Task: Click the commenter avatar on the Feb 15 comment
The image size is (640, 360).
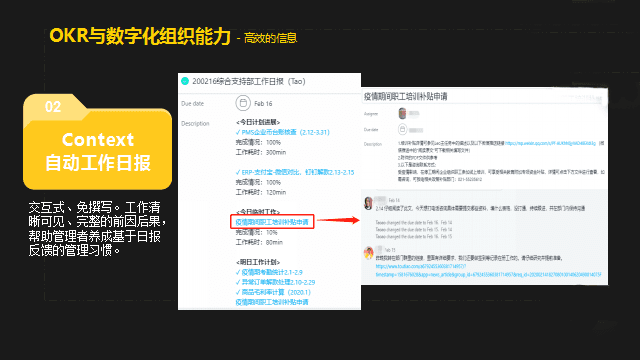Action: point(369,253)
